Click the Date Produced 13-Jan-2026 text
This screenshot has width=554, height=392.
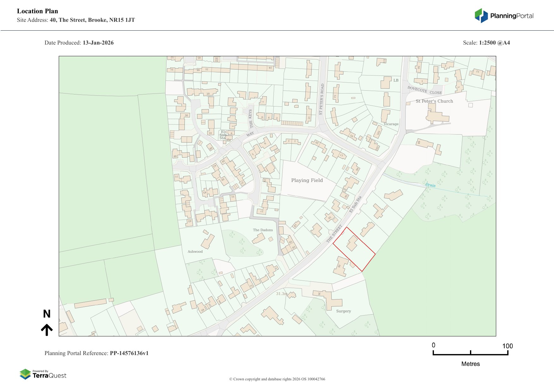(x=79, y=43)
